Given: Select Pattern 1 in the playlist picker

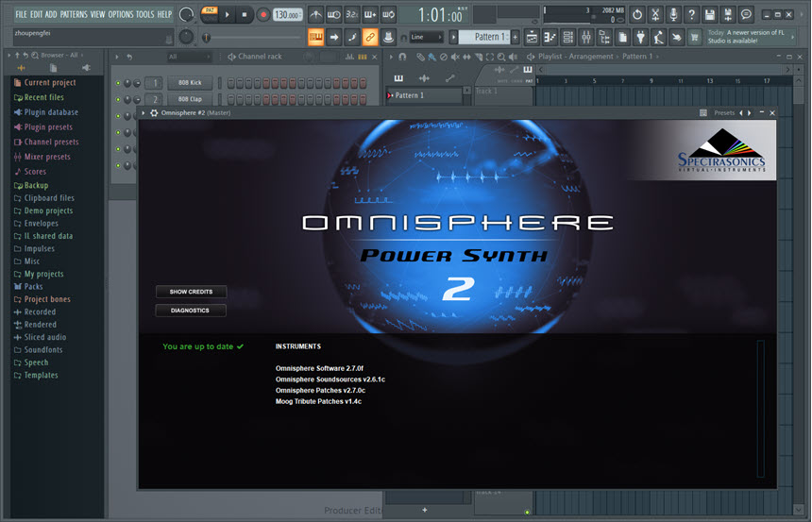Looking at the screenshot, I should (x=425, y=95).
